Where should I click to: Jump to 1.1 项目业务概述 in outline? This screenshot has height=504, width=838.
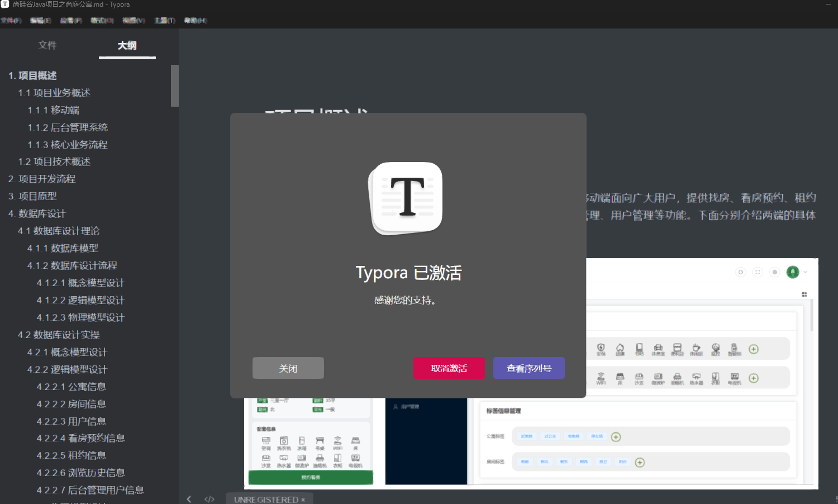tap(54, 93)
